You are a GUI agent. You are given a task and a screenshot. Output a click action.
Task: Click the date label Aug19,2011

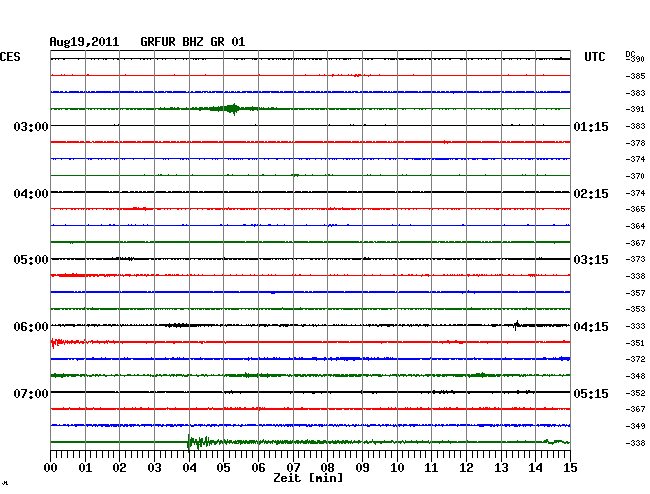tap(84, 42)
